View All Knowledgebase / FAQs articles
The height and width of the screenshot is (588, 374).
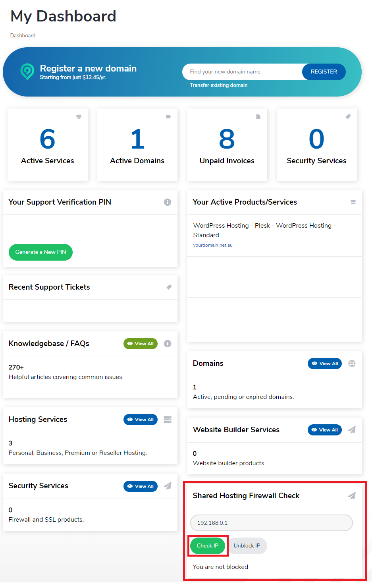[141, 344]
